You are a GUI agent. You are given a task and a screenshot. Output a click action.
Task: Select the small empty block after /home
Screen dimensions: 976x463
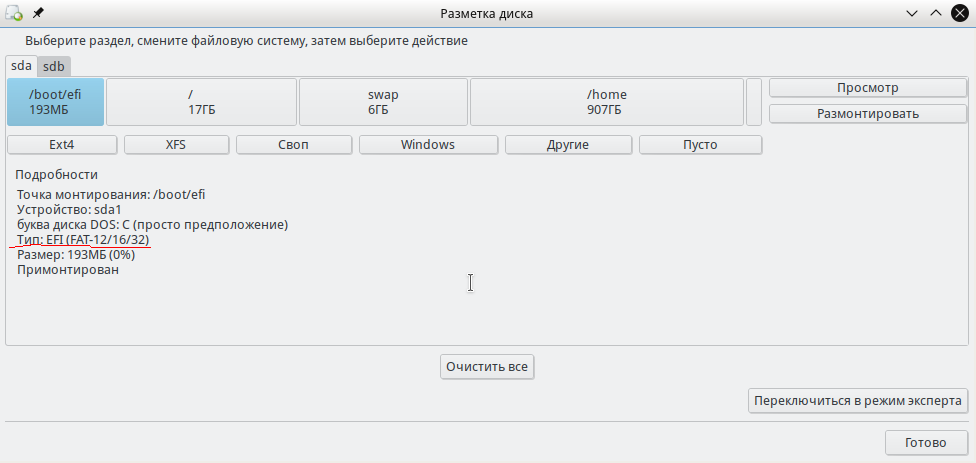click(754, 102)
